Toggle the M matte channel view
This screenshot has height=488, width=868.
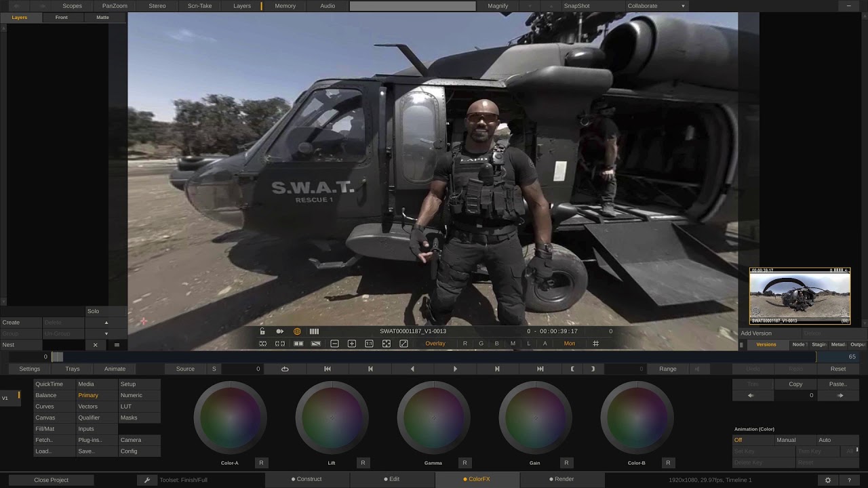click(513, 344)
